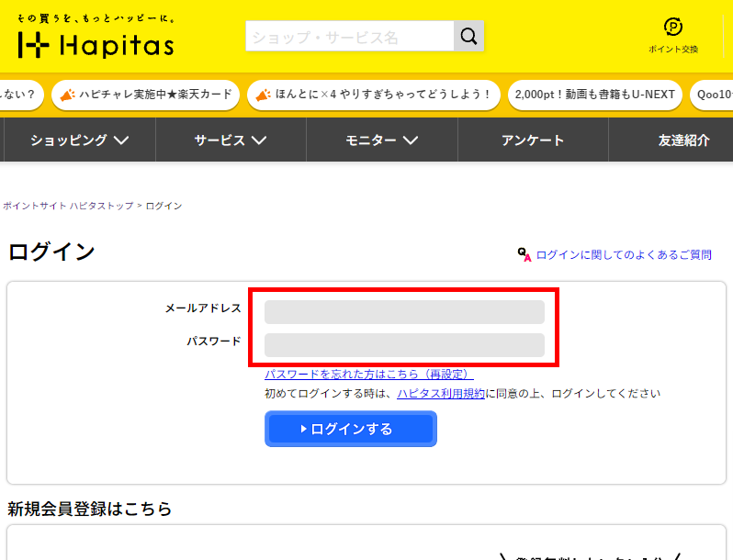This screenshot has width=733, height=560.
Task: Open the ハピタス利用規約 link
Action: point(441,394)
